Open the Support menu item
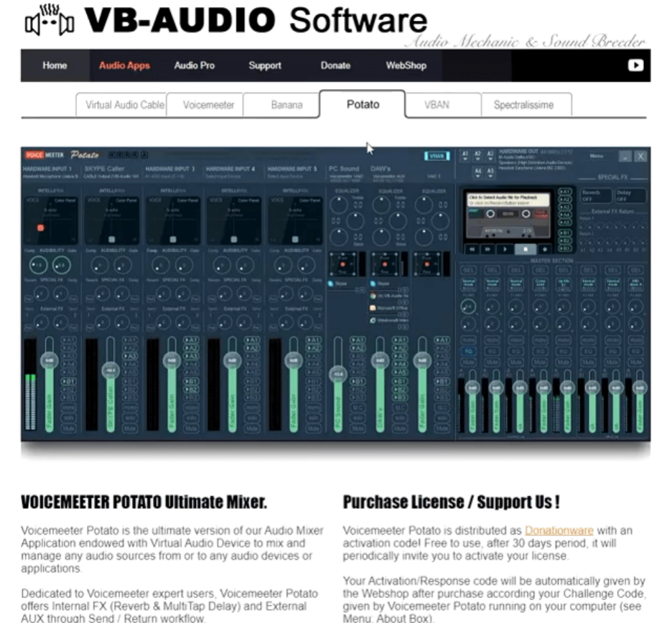 (x=265, y=65)
